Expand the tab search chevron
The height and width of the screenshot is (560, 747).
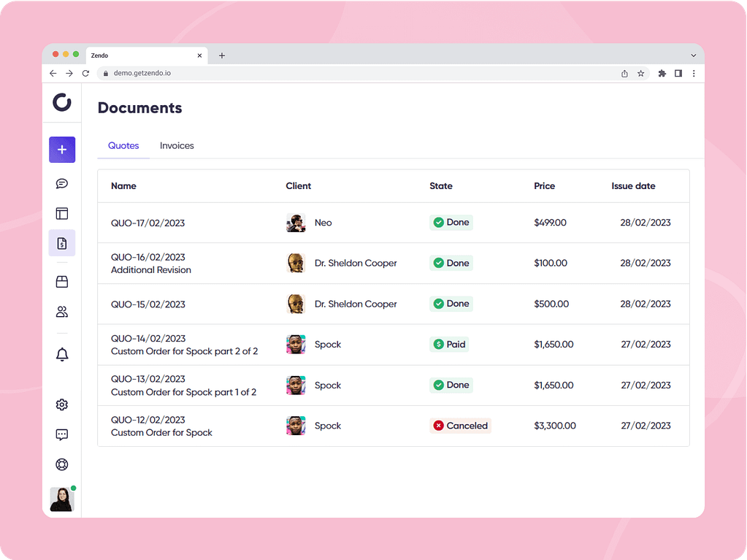pos(694,55)
